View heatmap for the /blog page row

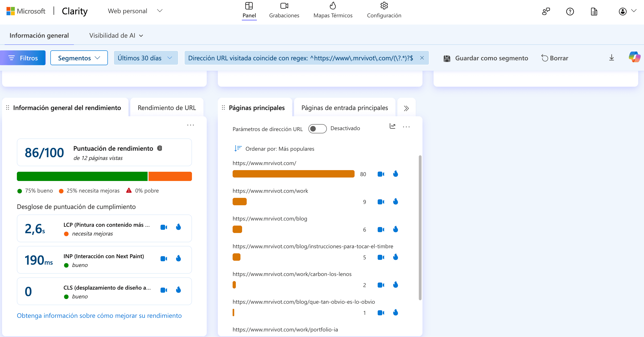(395, 229)
